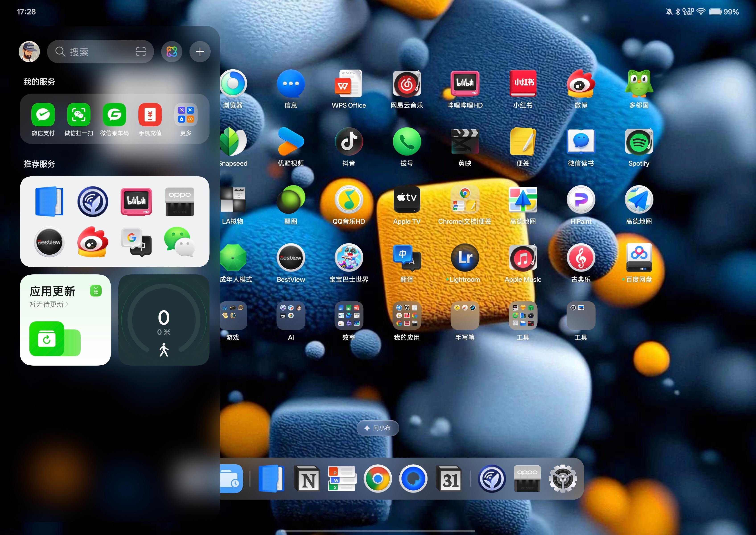Open Chrome from the dock

(x=378, y=479)
